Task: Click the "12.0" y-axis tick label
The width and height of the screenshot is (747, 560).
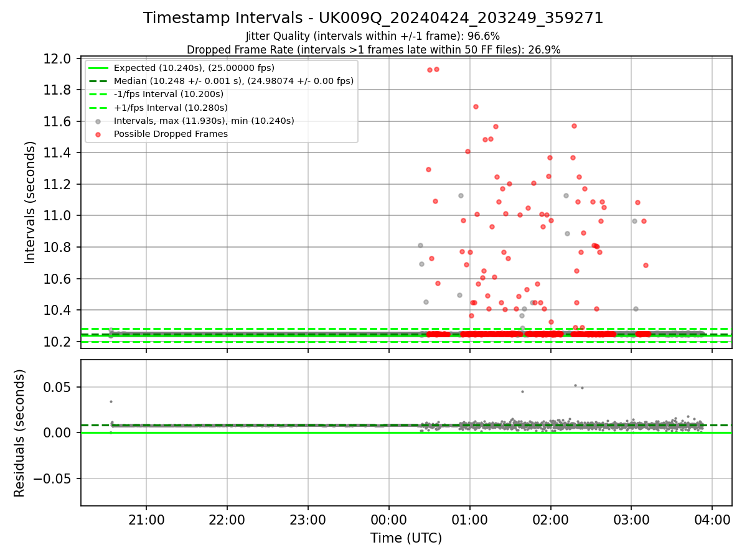Action: click(59, 59)
